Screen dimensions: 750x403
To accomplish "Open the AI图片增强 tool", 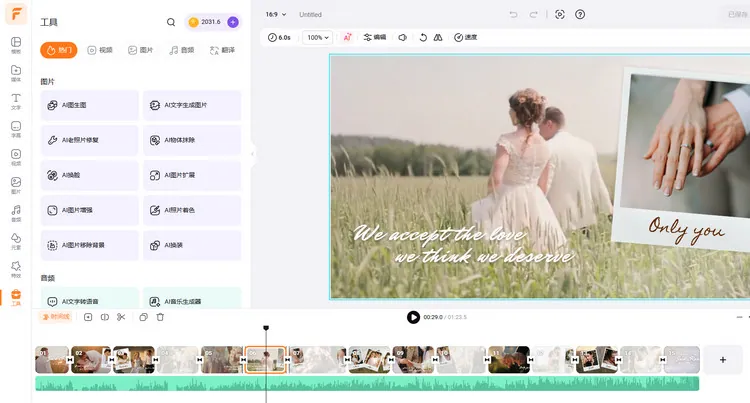I will click(89, 210).
